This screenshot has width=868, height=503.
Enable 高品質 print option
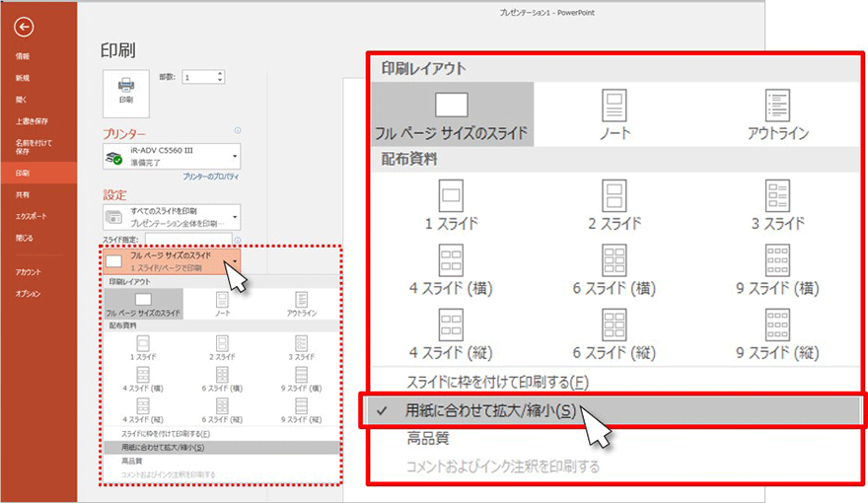tap(429, 439)
